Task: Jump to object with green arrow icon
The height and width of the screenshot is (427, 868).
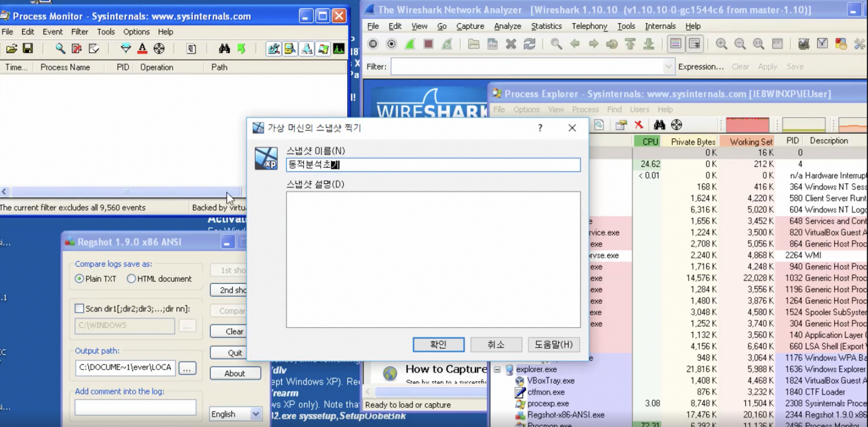Action: [x=241, y=48]
